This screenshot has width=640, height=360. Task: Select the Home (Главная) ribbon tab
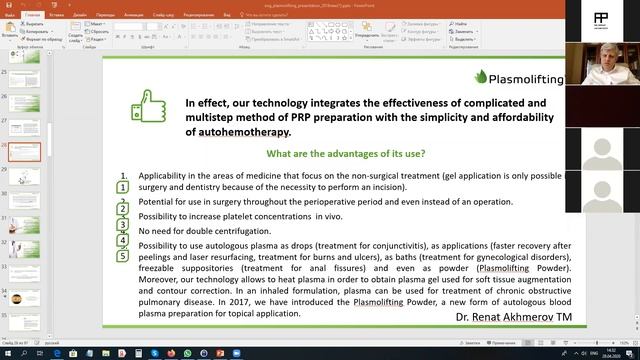[x=32, y=15]
